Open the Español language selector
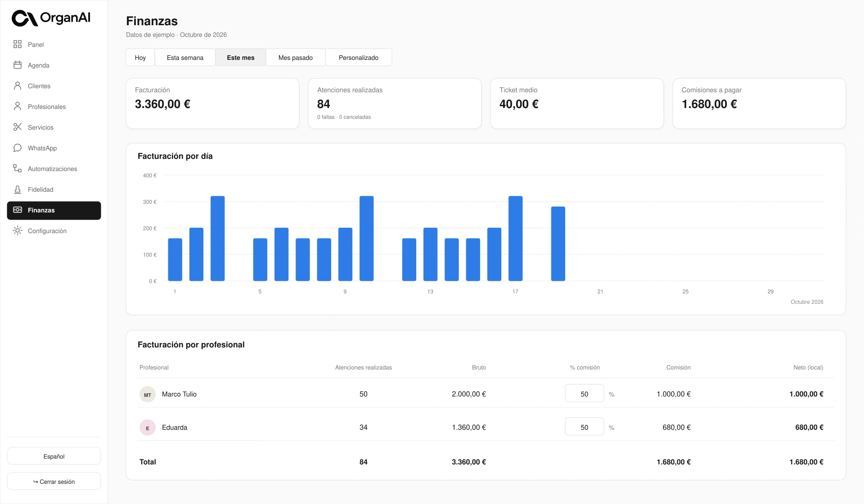Screen dimensions: 864x504 coord(54,456)
